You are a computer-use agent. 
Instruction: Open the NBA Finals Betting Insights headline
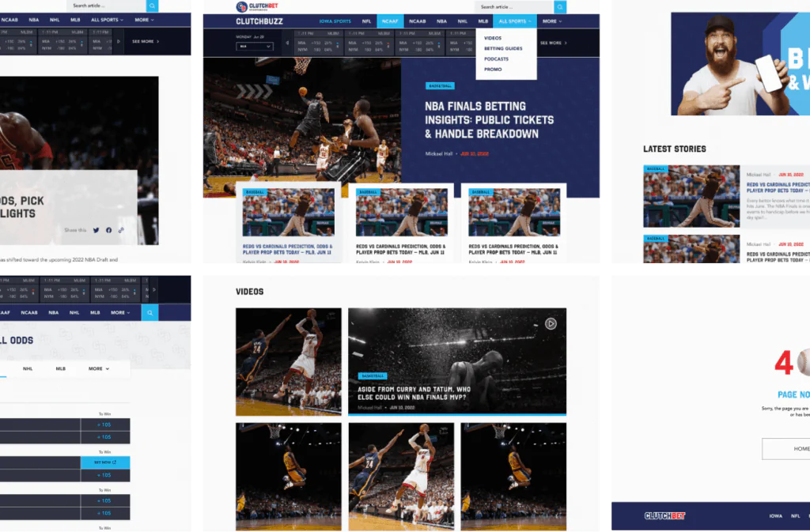[489, 119]
